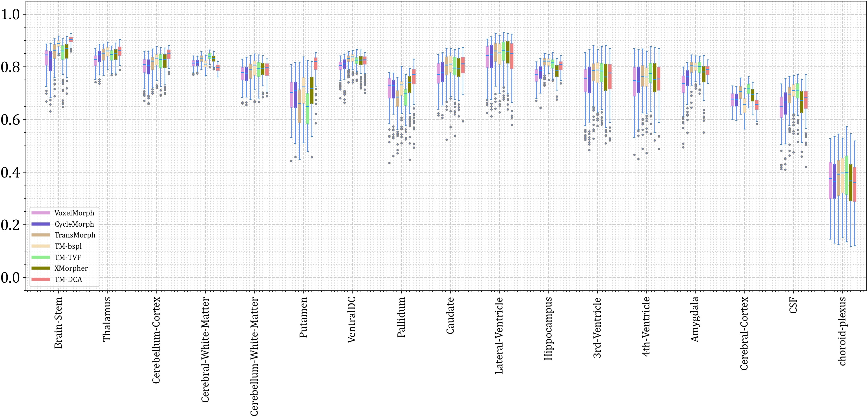Click the VoxelMorph box for Lateral-Ventricle
Viewport: 868px width, 418px height.
click(x=487, y=57)
